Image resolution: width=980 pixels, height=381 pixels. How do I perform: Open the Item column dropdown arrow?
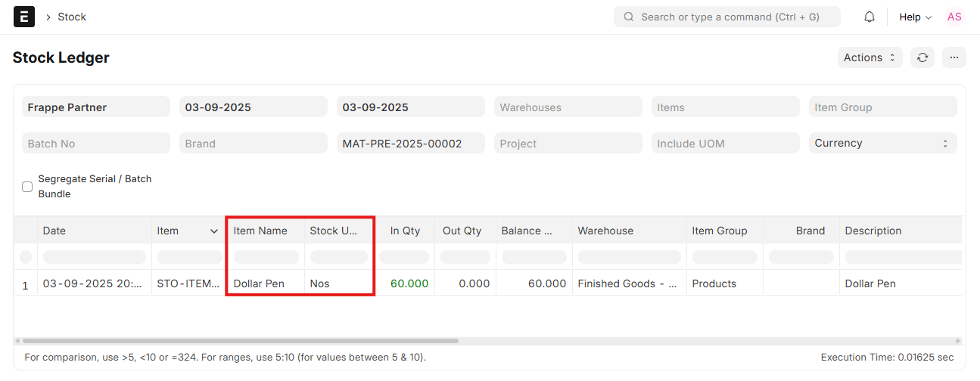point(214,231)
